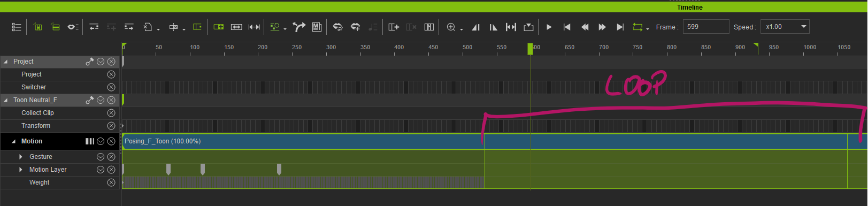Click the add lips viseme icon
The image size is (868, 206).
(x=355, y=27)
